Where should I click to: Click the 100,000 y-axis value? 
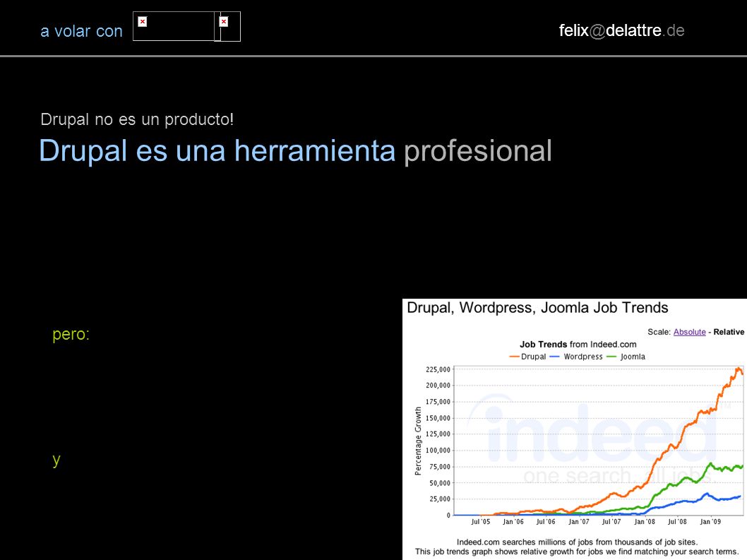438,451
